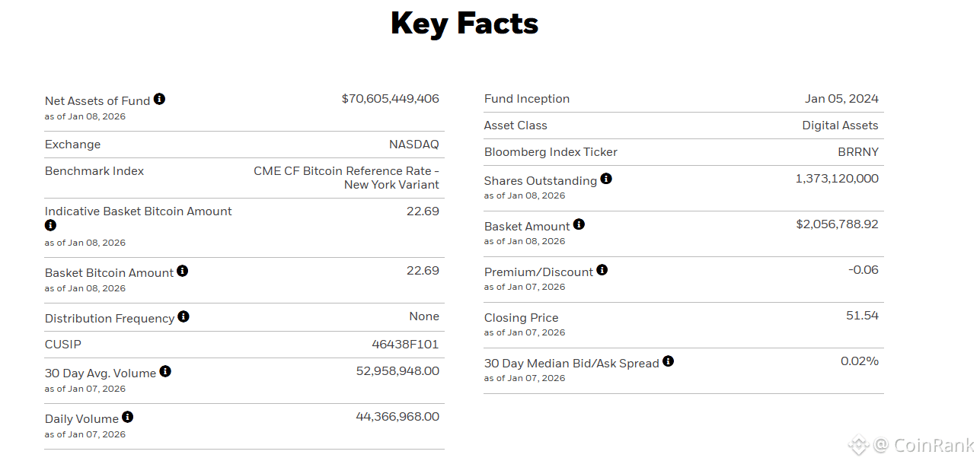This screenshot has width=980, height=464.
Task: Click the Bloomberg ticker value BRRNY
Action: point(858,152)
